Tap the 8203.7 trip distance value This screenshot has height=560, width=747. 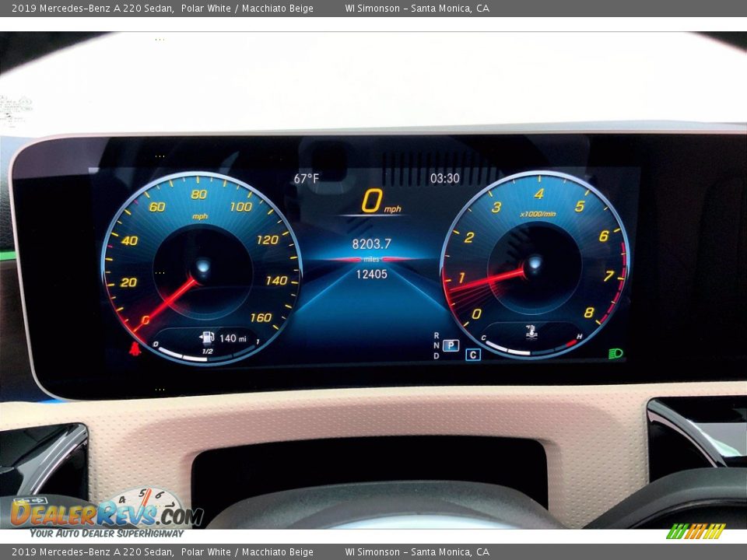pos(372,243)
